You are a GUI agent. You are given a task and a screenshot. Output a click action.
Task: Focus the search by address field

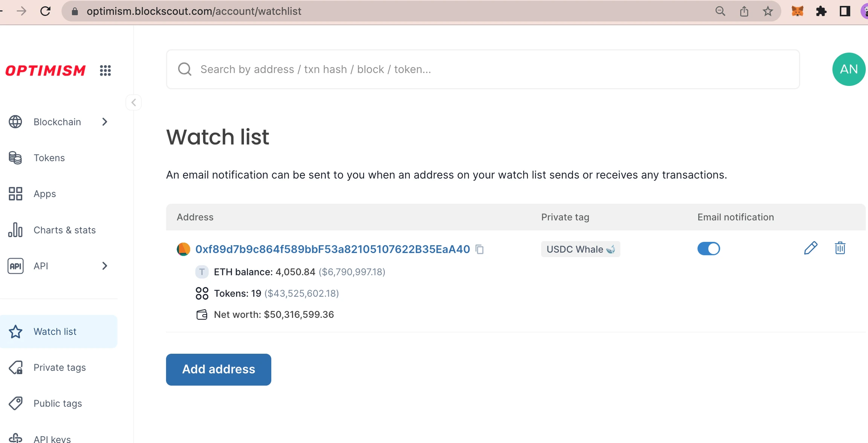click(x=482, y=69)
